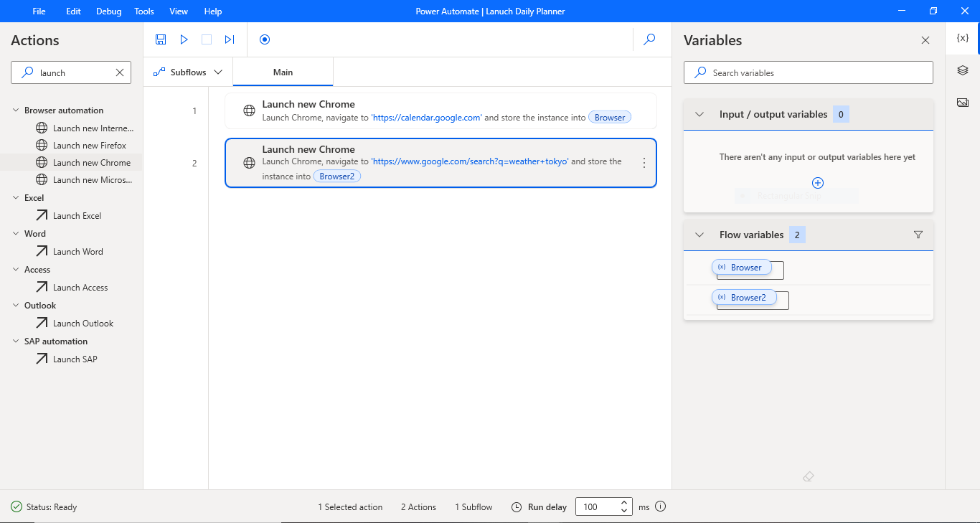Collapse the SAP automation group

tap(16, 341)
